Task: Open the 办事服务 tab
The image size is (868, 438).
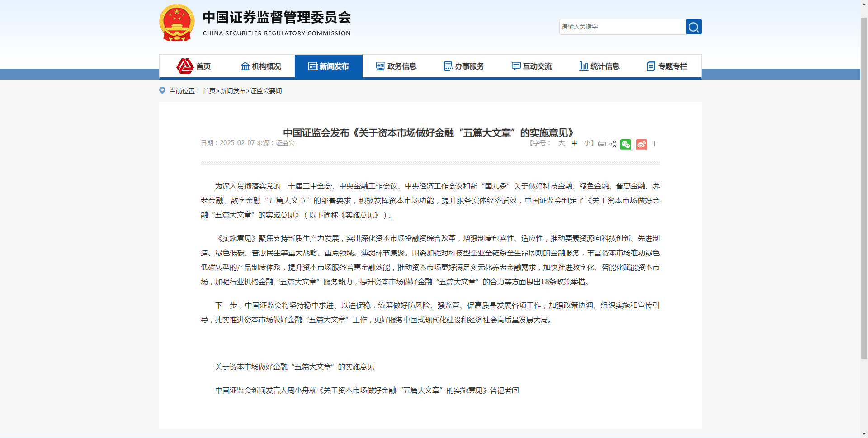Action: [x=464, y=66]
